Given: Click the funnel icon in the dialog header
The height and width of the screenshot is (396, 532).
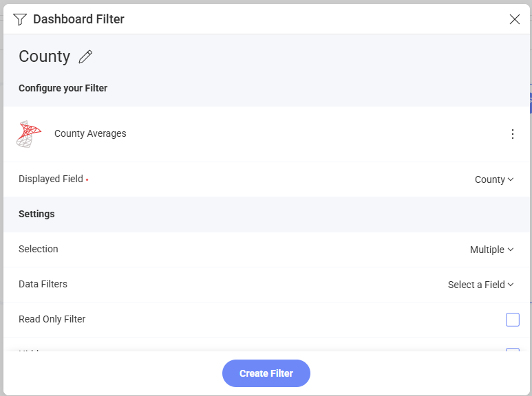Looking at the screenshot, I should point(20,19).
